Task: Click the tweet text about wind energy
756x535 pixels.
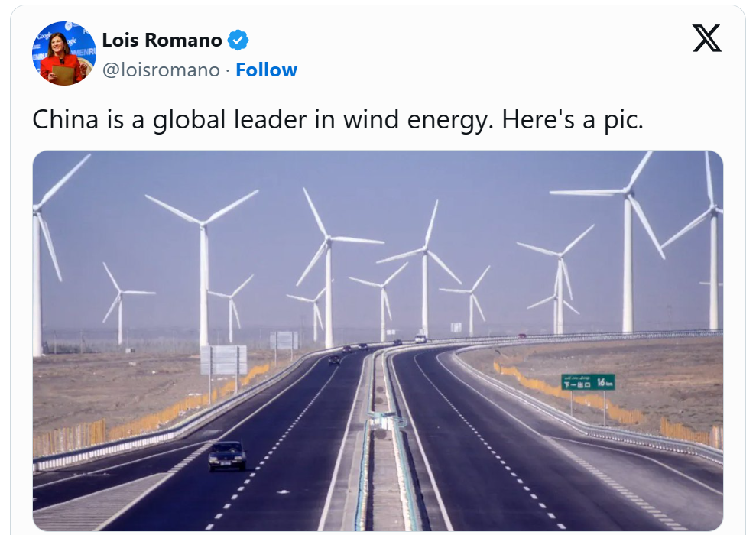Action: (x=338, y=120)
